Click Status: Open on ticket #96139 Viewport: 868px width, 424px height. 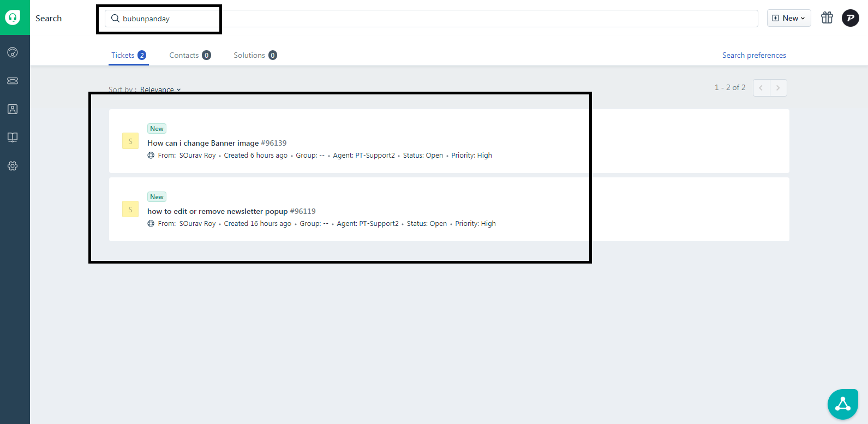(423, 156)
